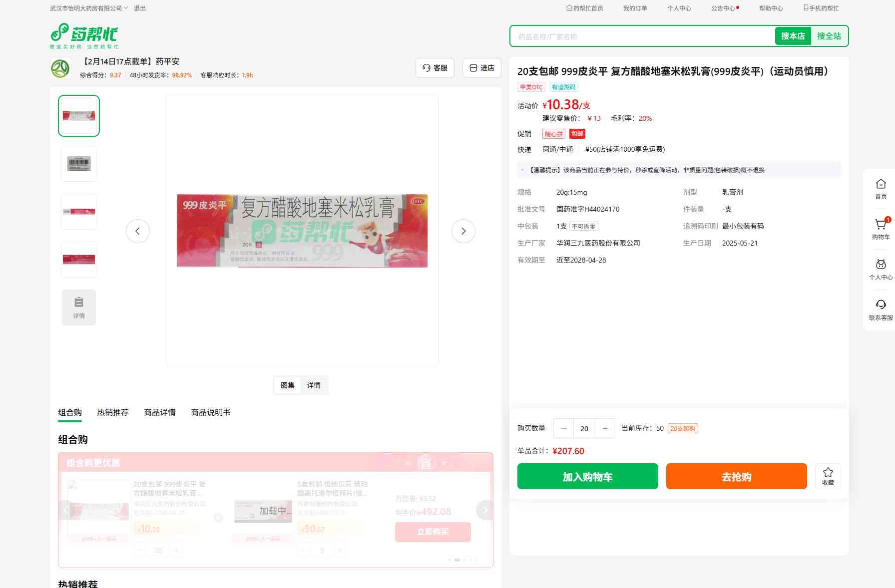Viewport: 895px width, 588px height.
Task: Select the barcode product thumbnail
Action: (79, 164)
